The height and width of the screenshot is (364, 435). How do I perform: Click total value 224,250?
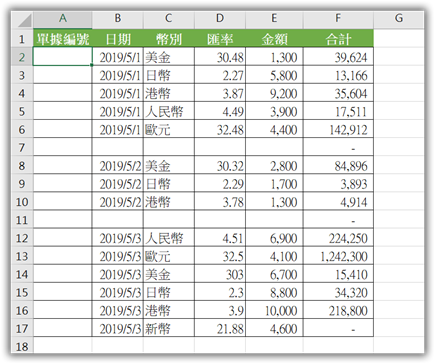click(x=348, y=238)
